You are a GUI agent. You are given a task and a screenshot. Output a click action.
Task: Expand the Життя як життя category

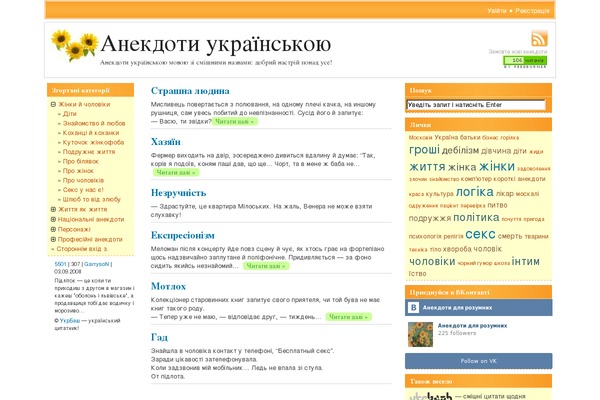[54, 209]
